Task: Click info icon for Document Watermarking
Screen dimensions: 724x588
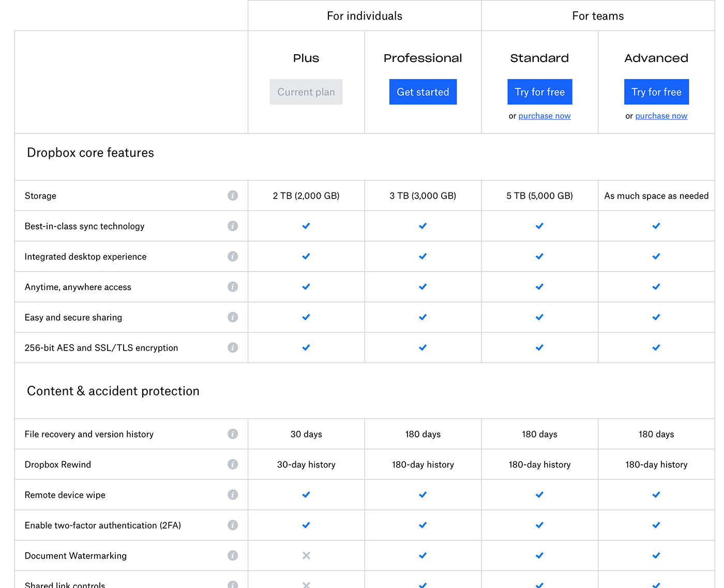Action: 233,555
